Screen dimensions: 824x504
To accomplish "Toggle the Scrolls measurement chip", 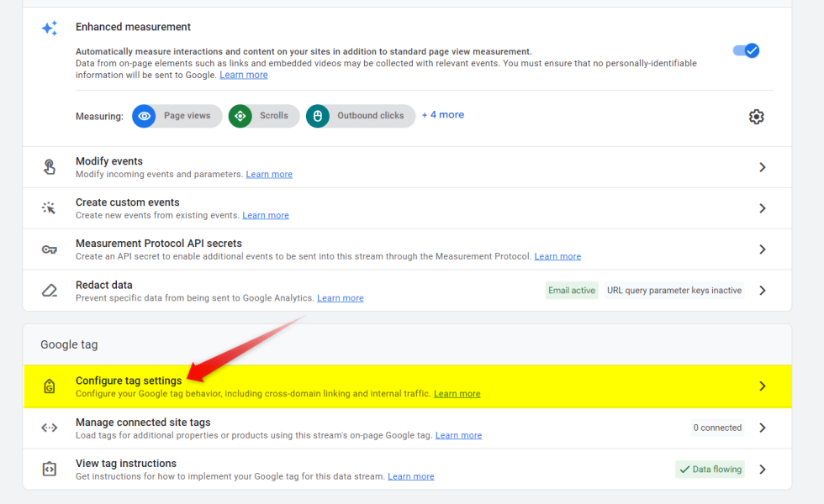I will point(263,116).
